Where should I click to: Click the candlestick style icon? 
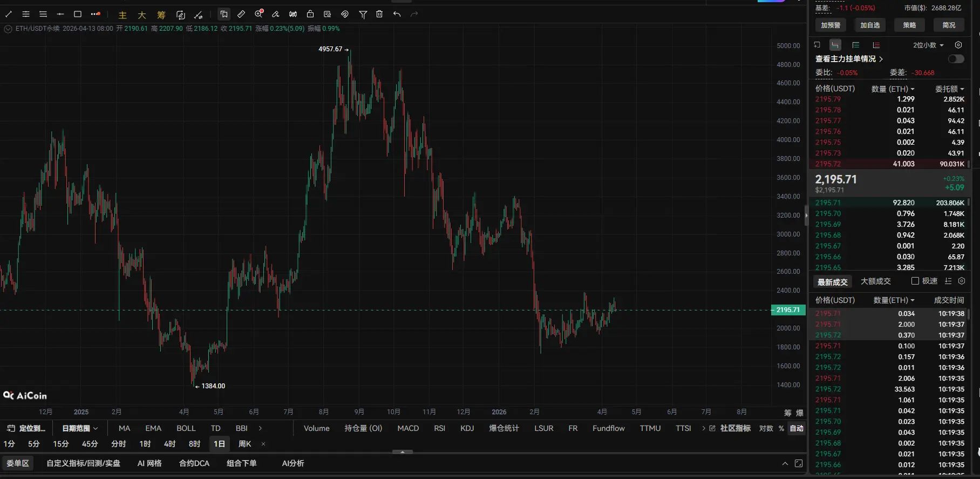[x=293, y=14]
